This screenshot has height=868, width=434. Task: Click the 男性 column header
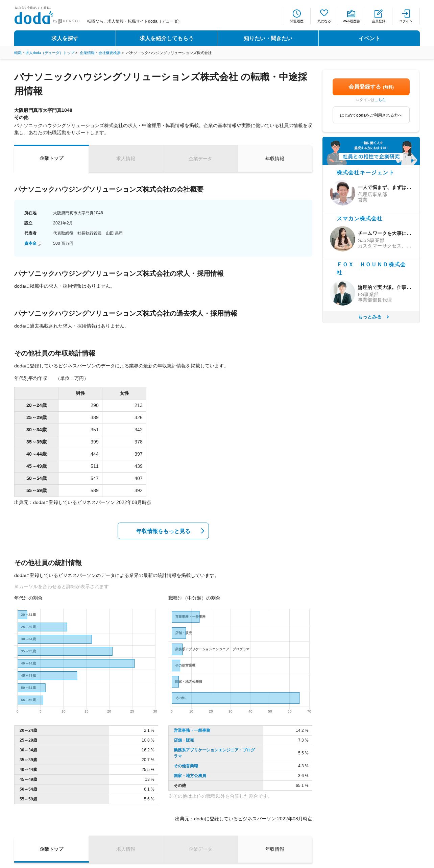click(80, 393)
